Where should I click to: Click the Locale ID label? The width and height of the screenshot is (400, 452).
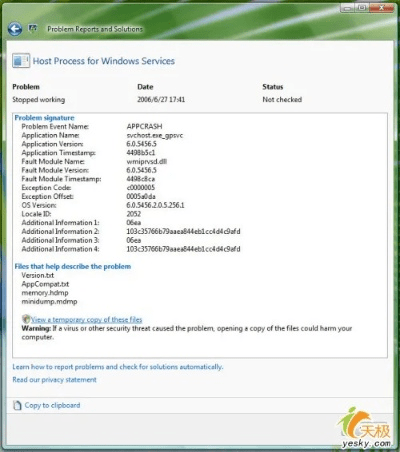36,214
